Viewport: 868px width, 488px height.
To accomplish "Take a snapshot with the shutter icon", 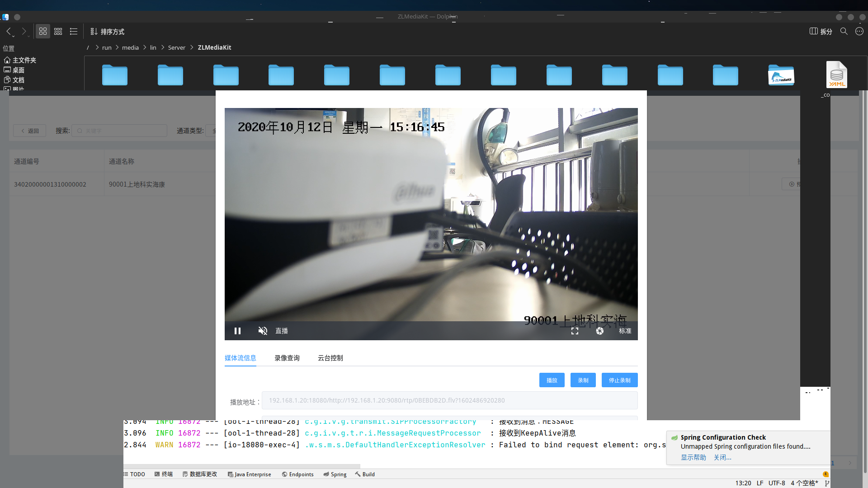I will coord(599,331).
